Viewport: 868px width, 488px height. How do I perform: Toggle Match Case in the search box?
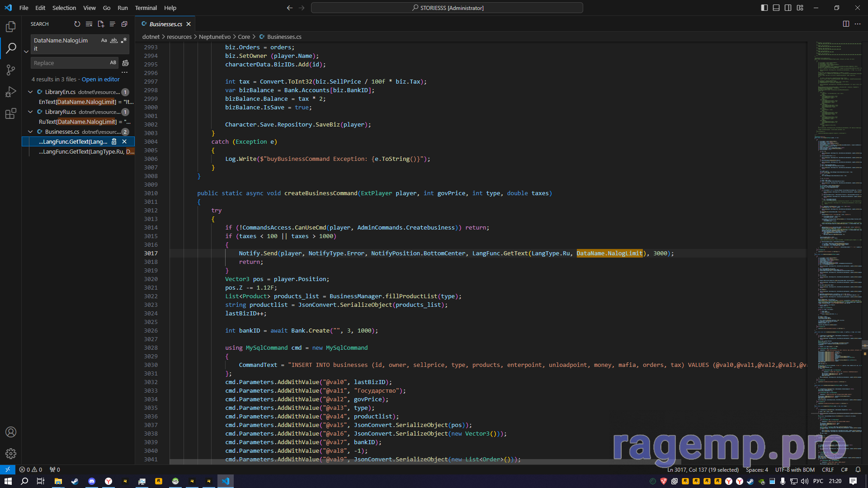104,40
